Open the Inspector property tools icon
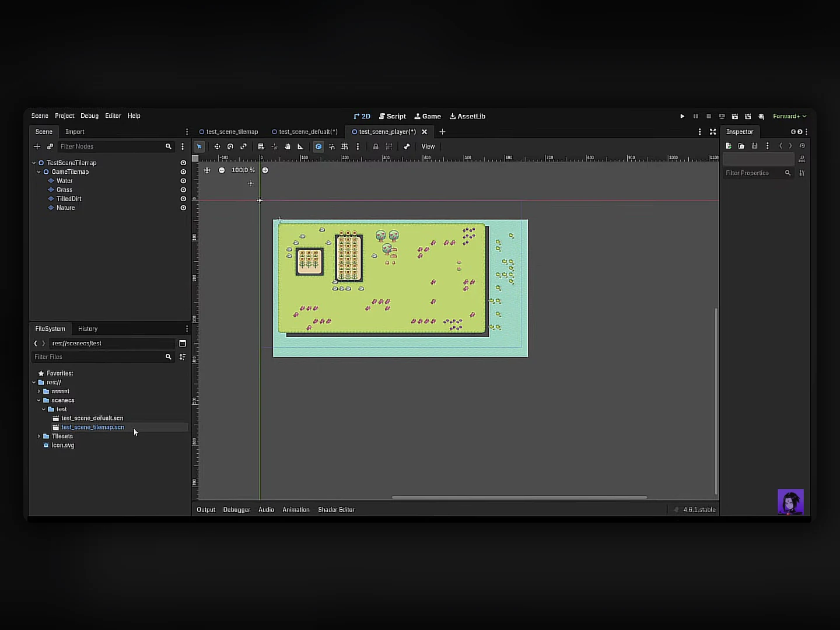This screenshot has height=630, width=840. click(x=802, y=173)
